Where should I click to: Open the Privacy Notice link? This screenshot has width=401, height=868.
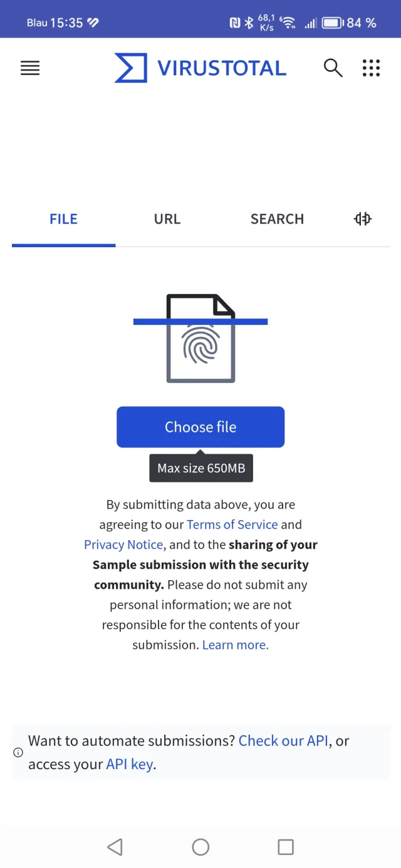tap(123, 544)
